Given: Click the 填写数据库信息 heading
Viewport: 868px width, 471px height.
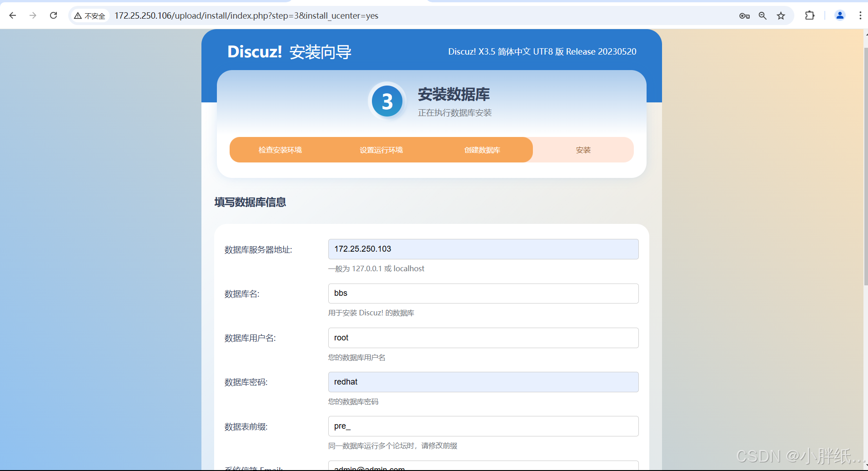Looking at the screenshot, I should tap(250, 202).
